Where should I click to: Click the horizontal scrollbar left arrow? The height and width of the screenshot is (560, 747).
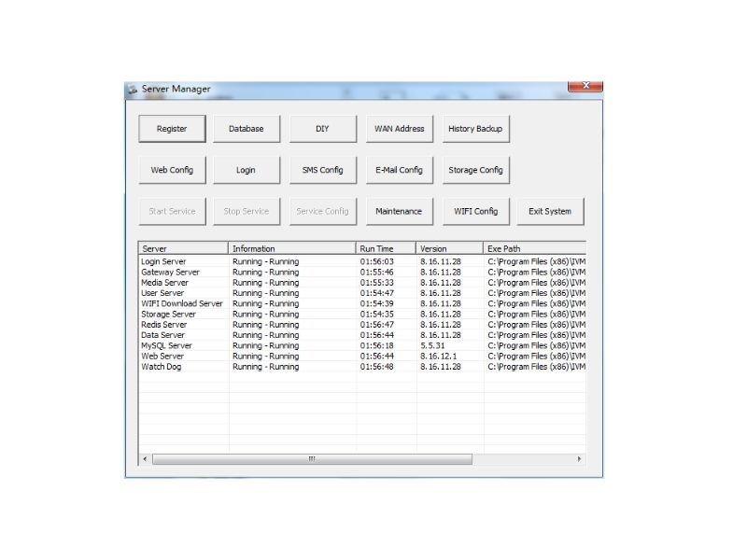click(x=146, y=459)
